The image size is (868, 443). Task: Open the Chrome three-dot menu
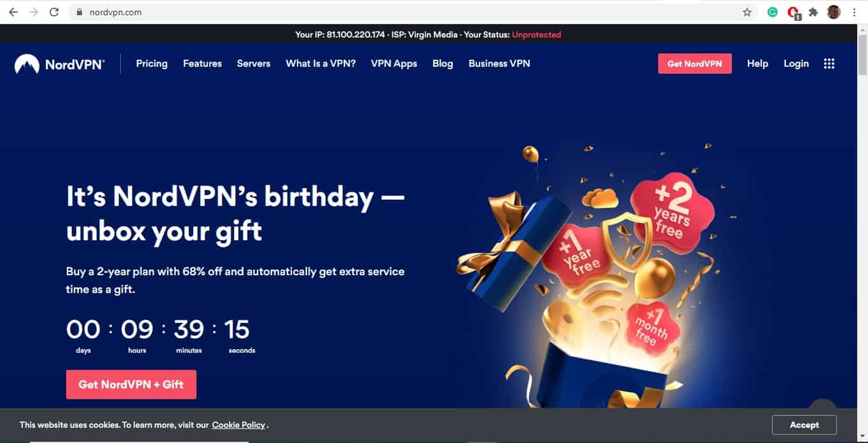(x=854, y=12)
